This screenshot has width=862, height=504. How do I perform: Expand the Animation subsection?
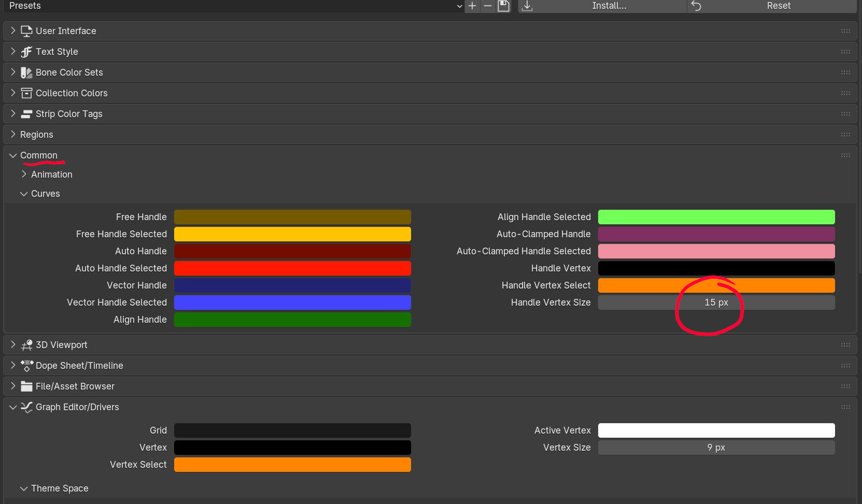click(x=24, y=175)
